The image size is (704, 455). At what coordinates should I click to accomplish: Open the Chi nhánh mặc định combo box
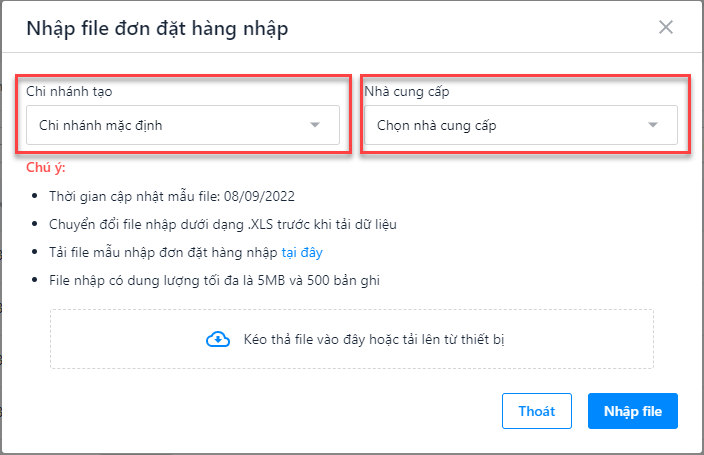183,125
